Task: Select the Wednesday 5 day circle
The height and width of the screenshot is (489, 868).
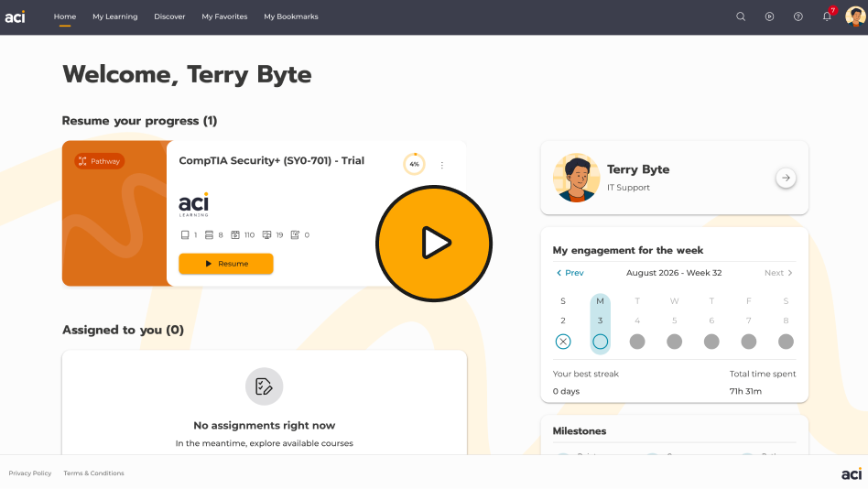Action: pyautogui.click(x=674, y=342)
